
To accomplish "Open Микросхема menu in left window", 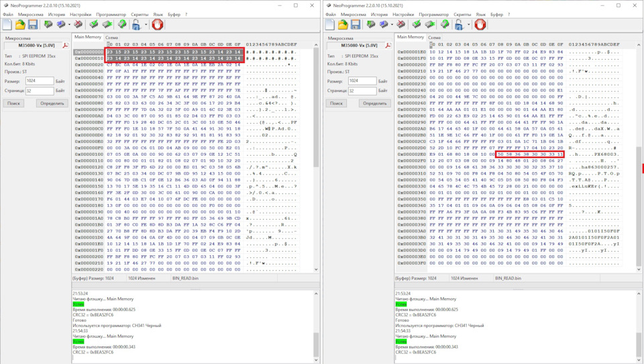I will pos(31,14).
